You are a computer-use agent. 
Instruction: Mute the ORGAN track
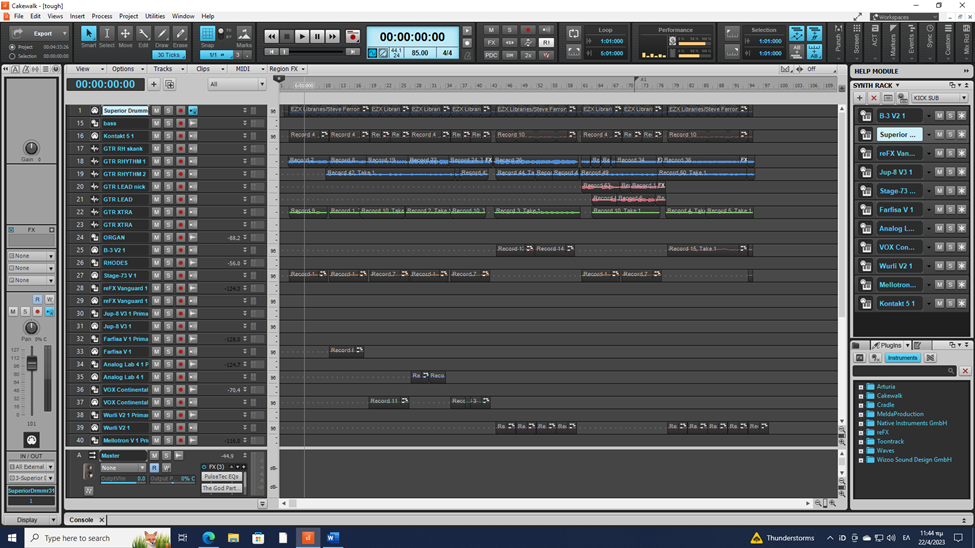[156, 238]
